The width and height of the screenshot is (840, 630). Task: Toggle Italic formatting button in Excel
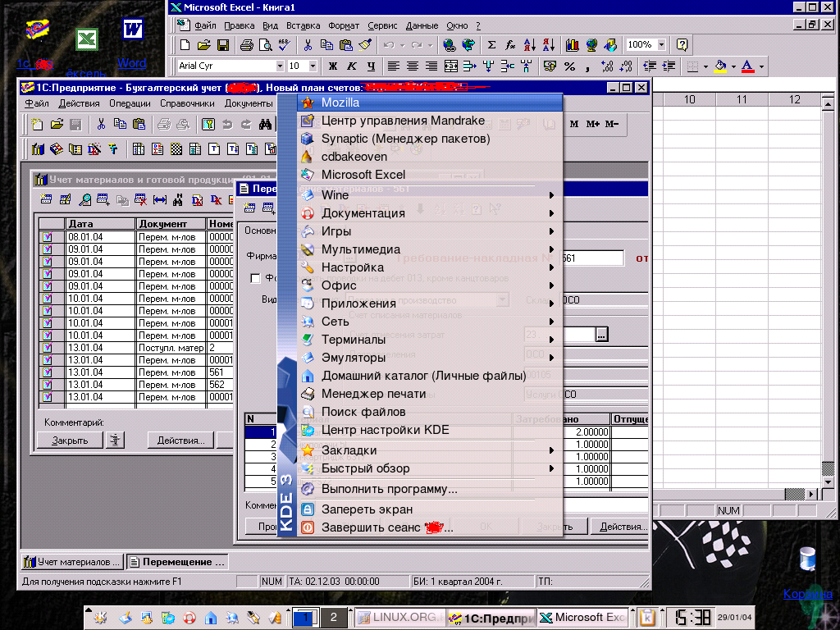(352, 66)
